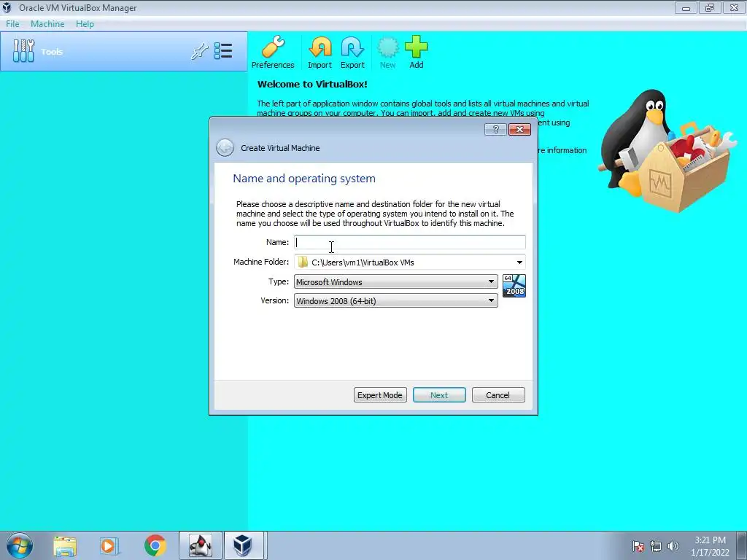Click the Name and operating system heading
The height and width of the screenshot is (560, 747).
[304, 179]
